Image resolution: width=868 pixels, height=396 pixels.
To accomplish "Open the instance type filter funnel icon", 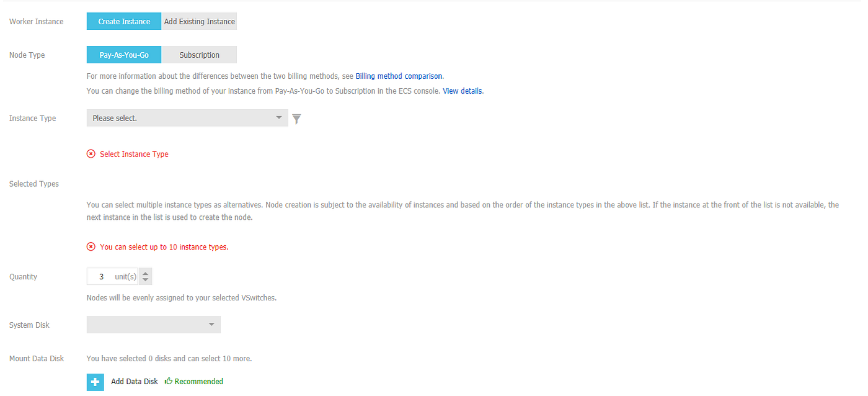I will (296, 119).
